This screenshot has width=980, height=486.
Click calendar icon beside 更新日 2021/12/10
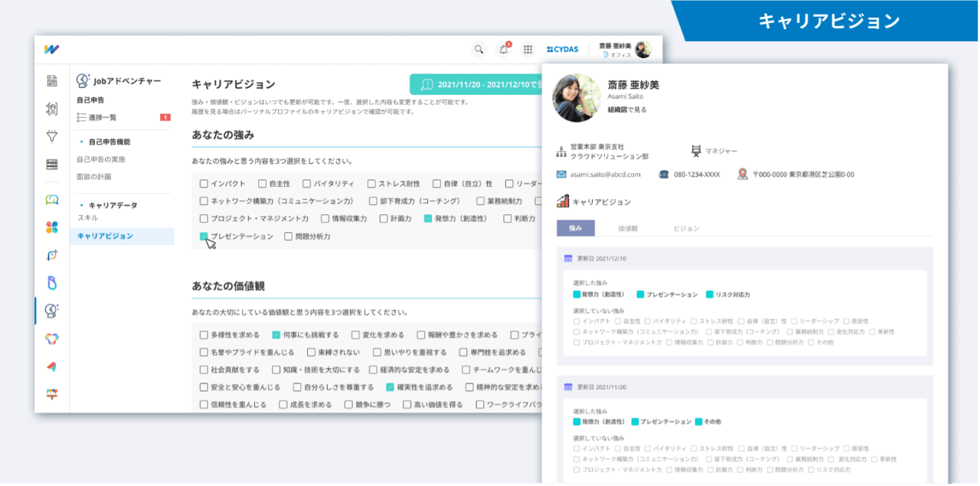pos(568,259)
